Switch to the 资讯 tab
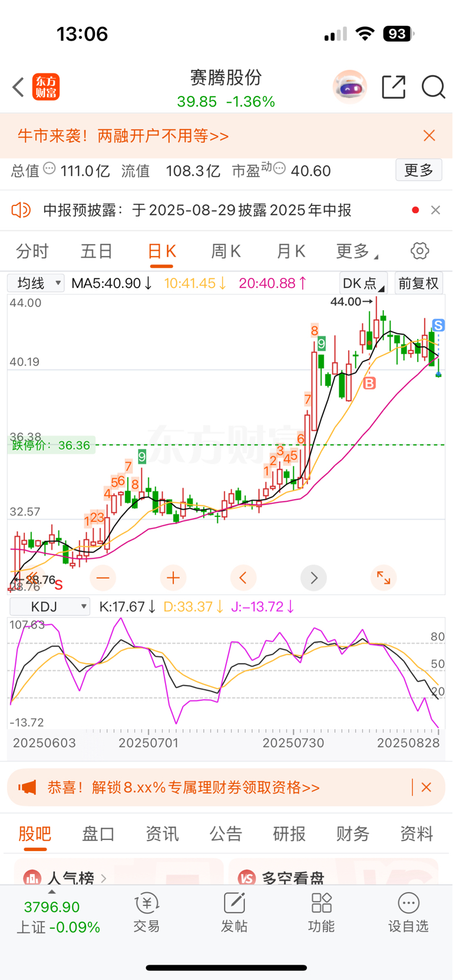 162,834
